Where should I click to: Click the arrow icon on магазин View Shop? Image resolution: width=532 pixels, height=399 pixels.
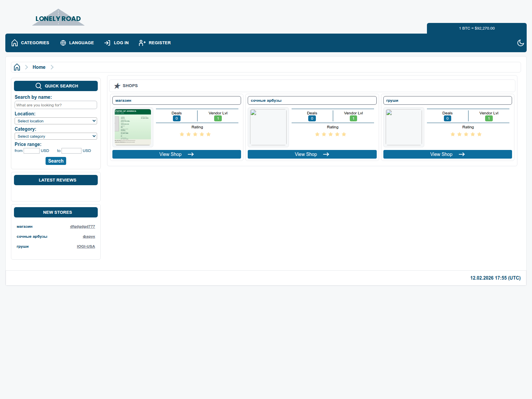pyautogui.click(x=191, y=154)
